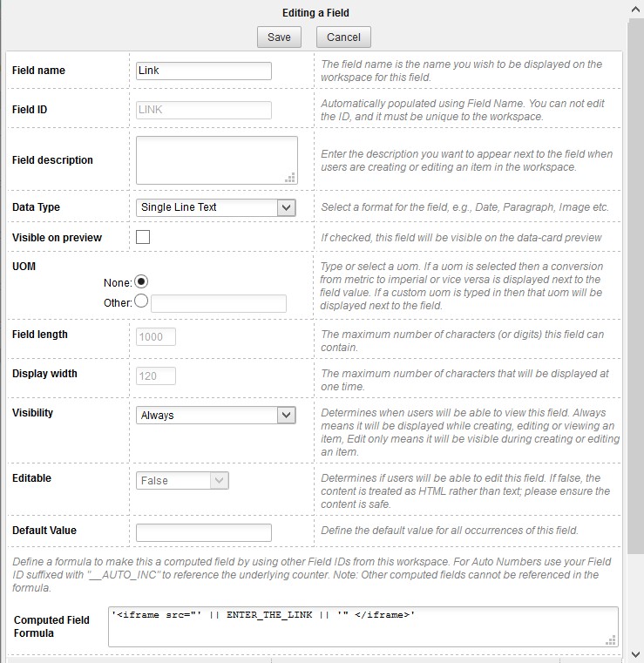Screen dimensions: 644x663
Task: Open the Data Type dropdown showing Single Line Text
Action: click(x=215, y=207)
